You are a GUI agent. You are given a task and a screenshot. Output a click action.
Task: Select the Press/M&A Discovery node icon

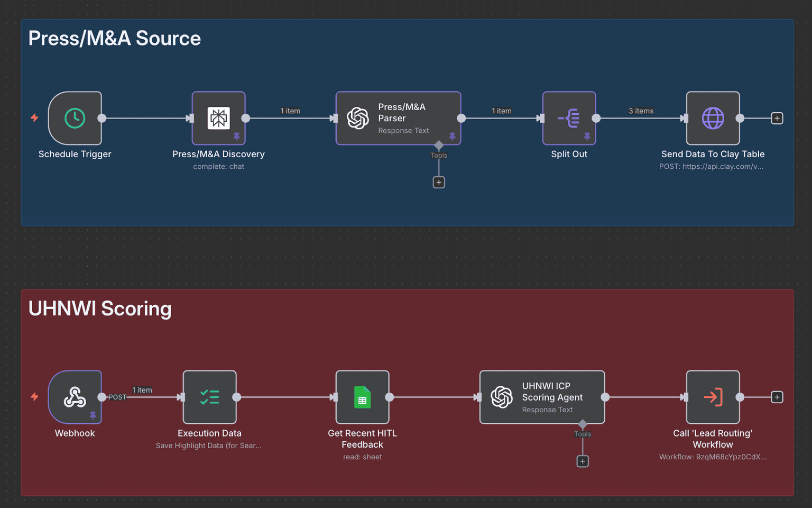[218, 119]
